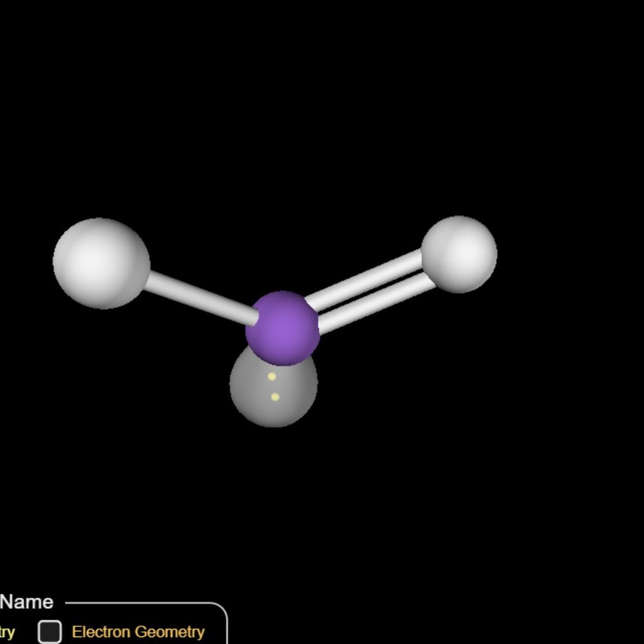644x644 pixels.
Task: Select the right double-bonded white atom
Action: coord(459,254)
